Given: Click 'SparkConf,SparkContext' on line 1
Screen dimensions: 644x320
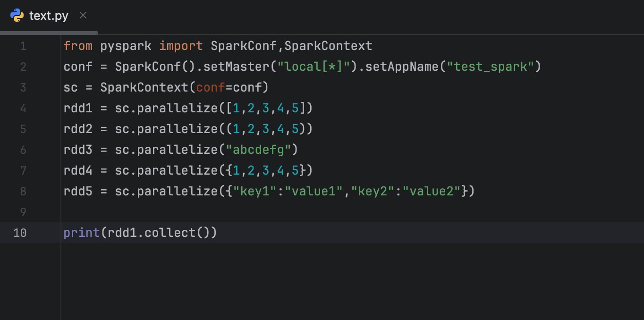Looking at the screenshot, I should click(x=291, y=46).
